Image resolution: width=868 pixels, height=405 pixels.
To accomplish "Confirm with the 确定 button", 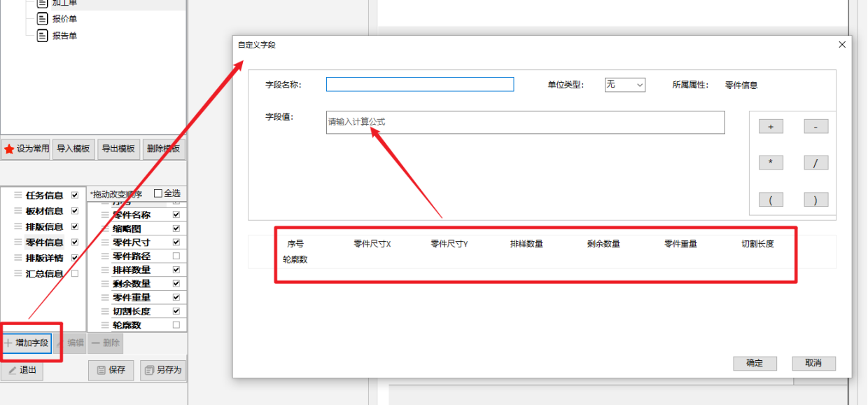I will click(755, 363).
